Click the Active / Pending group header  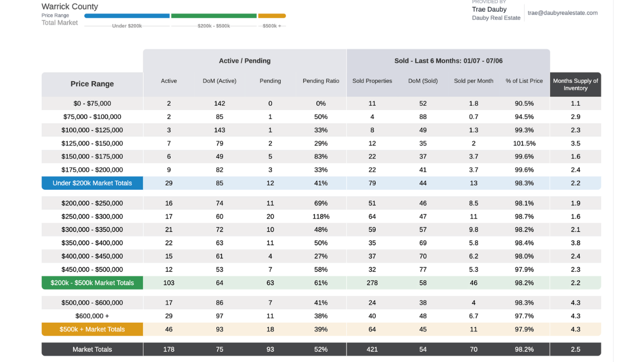(x=245, y=61)
